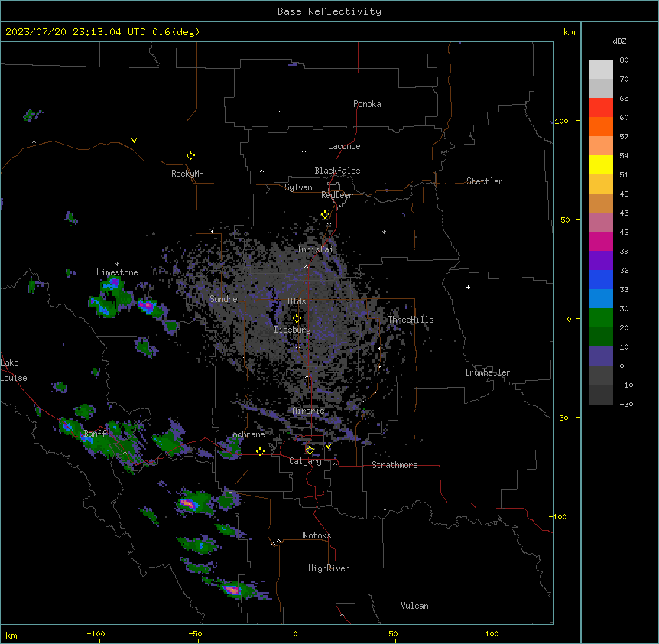Click the yellow diamond marker above Calgary label
Image resolution: width=659 pixels, height=644 pixels.
(x=310, y=450)
